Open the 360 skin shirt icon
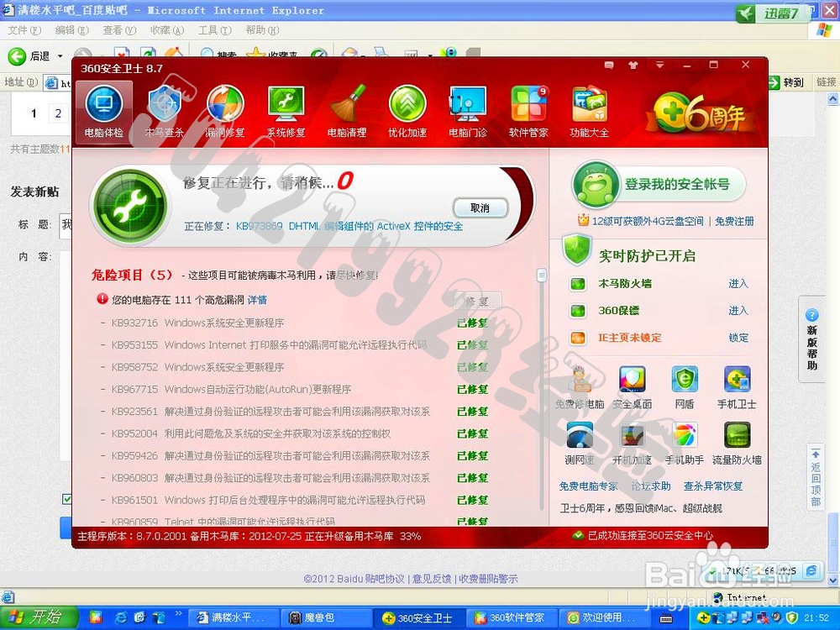Screen dimensions: 840x630 (633, 66)
